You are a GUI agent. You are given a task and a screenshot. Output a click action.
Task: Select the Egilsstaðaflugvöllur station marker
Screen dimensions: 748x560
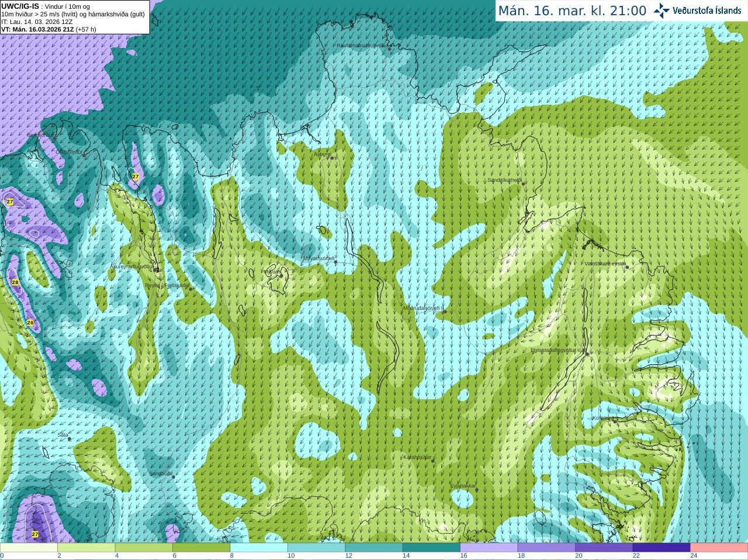point(587,354)
